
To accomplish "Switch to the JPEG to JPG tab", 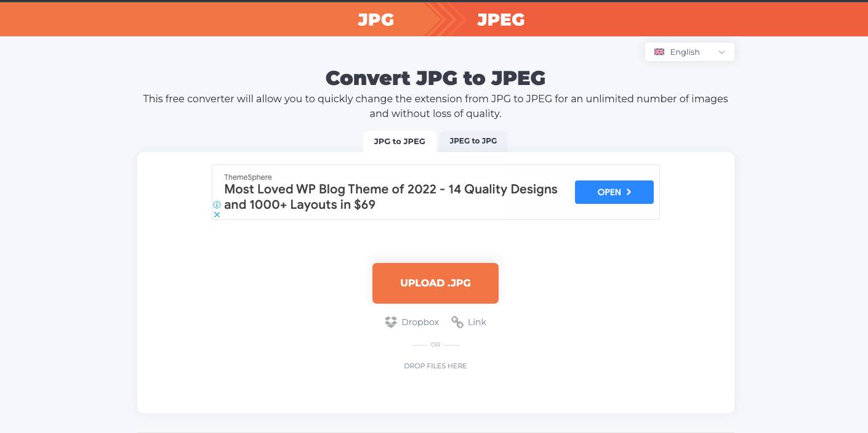I will (473, 141).
